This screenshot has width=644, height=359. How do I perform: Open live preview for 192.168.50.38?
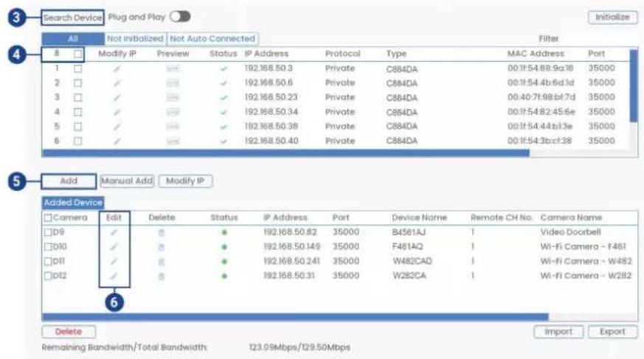(x=173, y=127)
